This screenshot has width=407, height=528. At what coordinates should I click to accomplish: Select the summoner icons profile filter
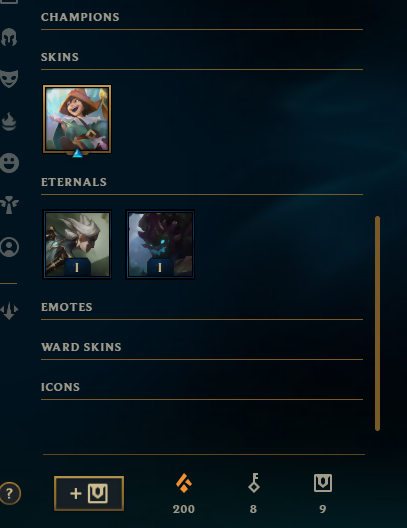(x=9, y=247)
